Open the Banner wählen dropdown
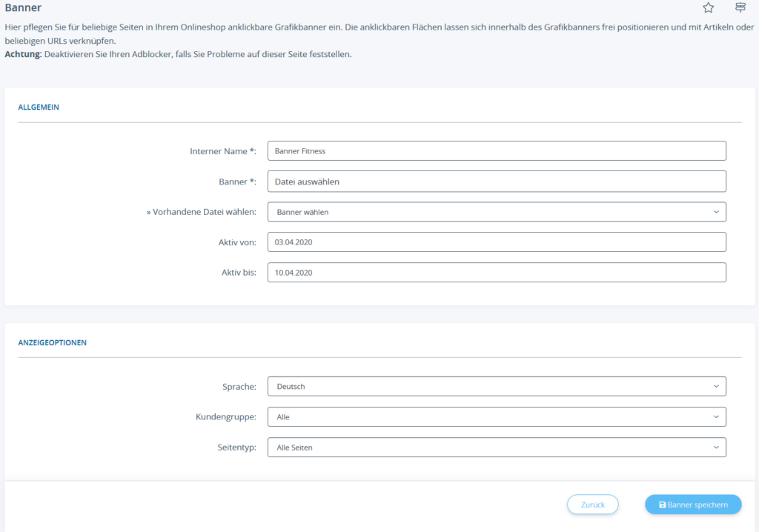759x532 pixels. click(x=496, y=212)
